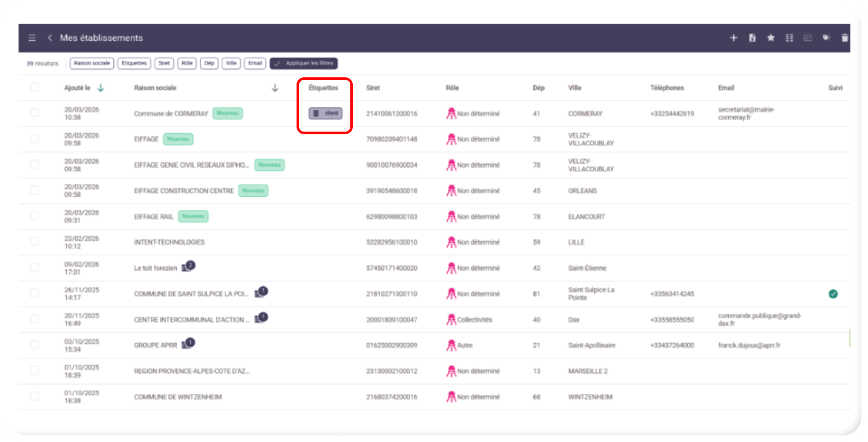This screenshot has height=442, width=868.
Task: Click the tags icon in header
Action: 826,38
